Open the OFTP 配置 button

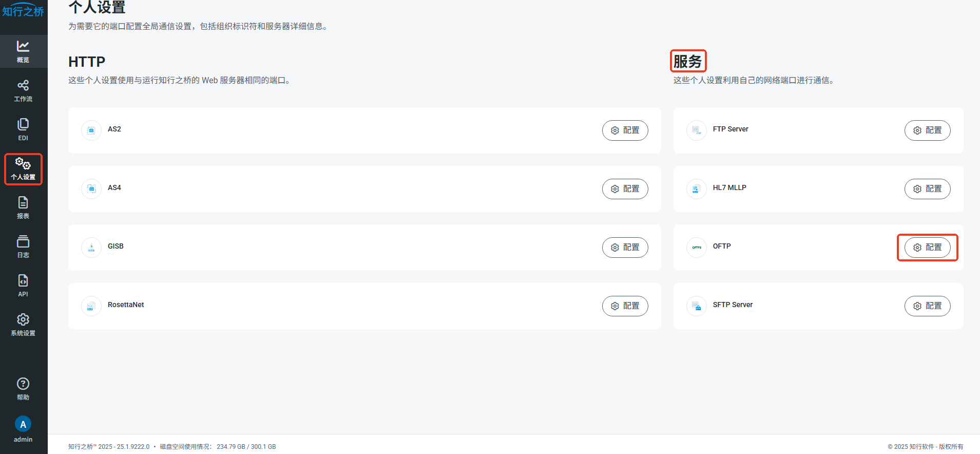(x=927, y=248)
